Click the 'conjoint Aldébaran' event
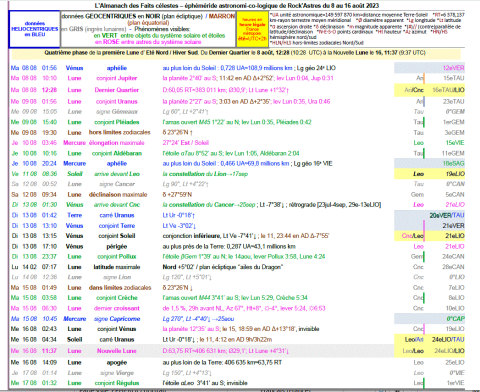 pyautogui.click(x=117, y=153)
